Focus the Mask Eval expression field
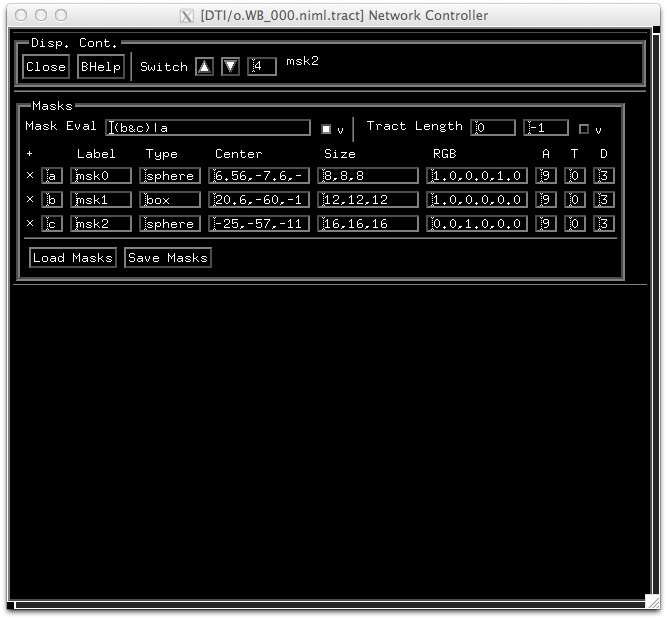667x619 pixels. tap(208, 128)
